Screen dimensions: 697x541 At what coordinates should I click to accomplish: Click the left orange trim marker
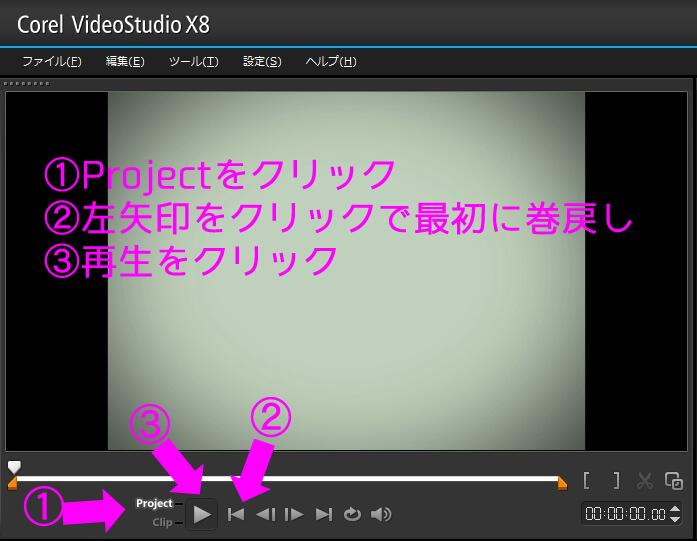pos(12,484)
